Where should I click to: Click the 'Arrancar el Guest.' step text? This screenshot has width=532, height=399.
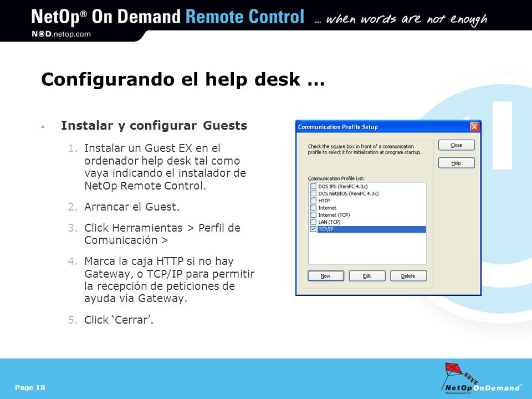coord(132,207)
